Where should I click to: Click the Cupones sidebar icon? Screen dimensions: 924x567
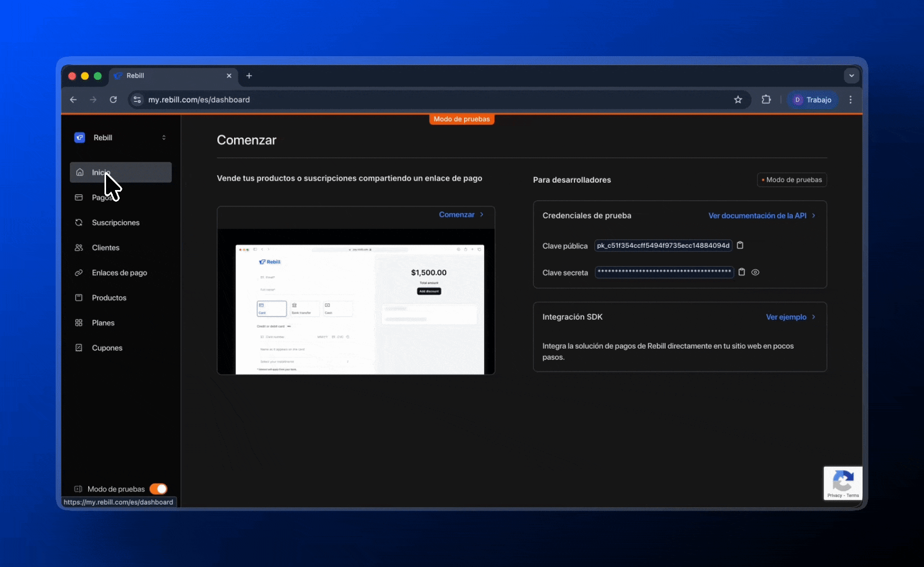79,348
